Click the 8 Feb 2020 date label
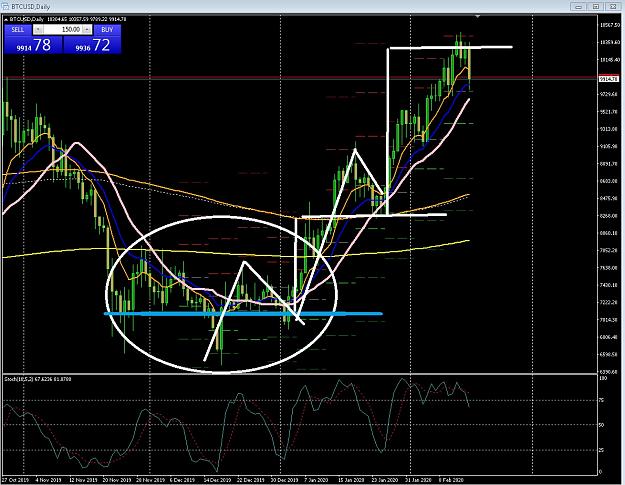The image size is (625, 485). tap(451, 480)
